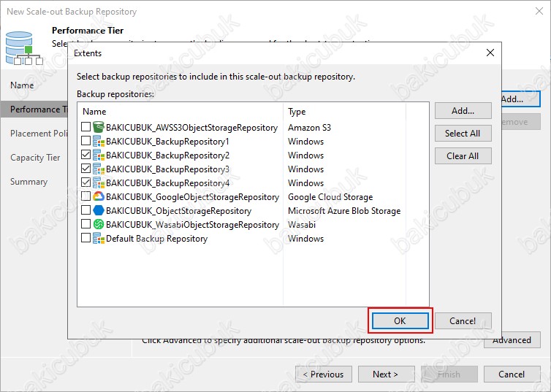Select Default Backup Repository name text
The width and height of the screenshot is (551, 392).
[156, 239]
